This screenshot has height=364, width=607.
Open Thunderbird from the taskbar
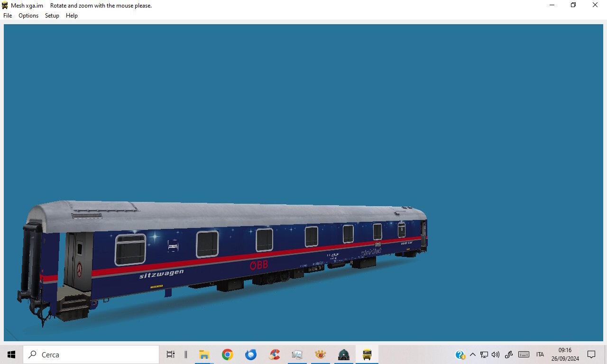point(251,355)
